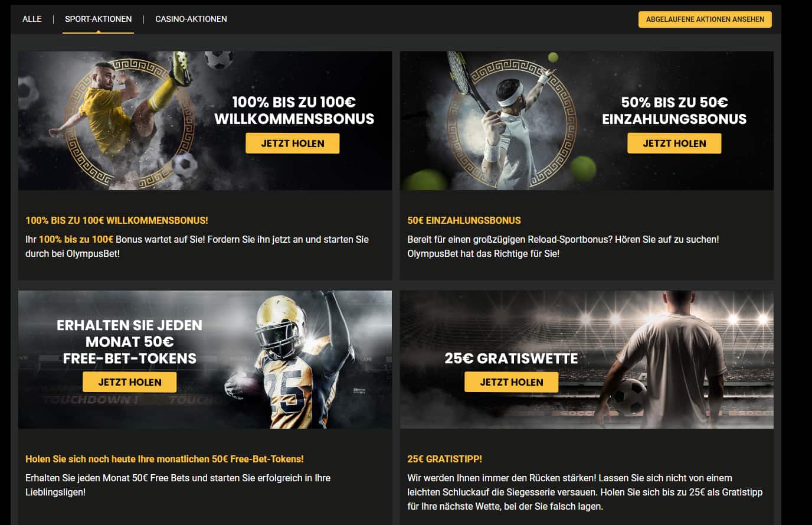Image resolution: width=812 pixels, height=525 pixels.
Task: Click the Reload-Sportbonus description text
Action: [563, 246]
